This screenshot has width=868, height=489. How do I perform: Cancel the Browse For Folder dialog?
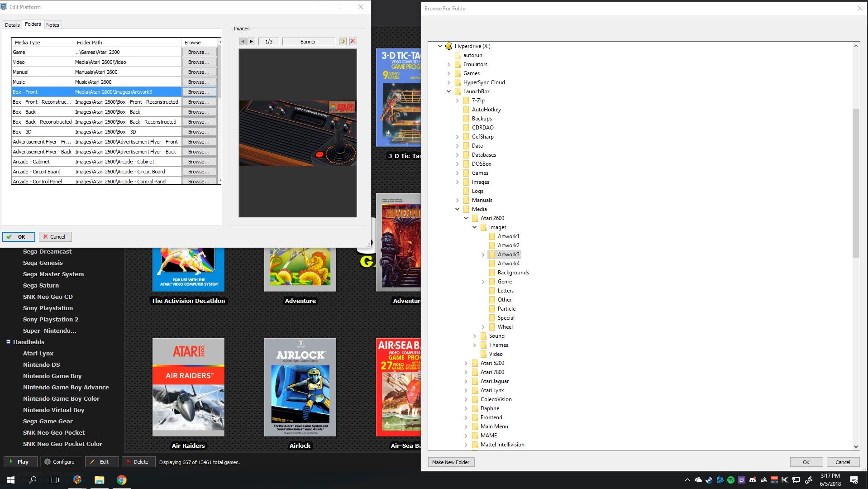pyautogui.click(x=843, y=462)
